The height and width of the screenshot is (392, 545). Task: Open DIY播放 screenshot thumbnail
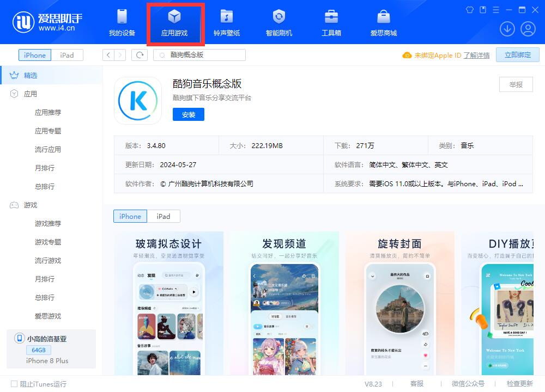(497, 303)
